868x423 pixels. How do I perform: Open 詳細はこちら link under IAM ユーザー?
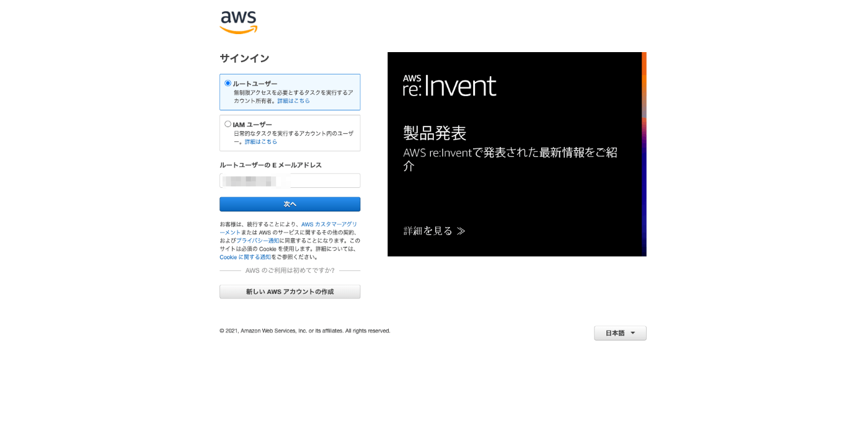click(261, 141)
